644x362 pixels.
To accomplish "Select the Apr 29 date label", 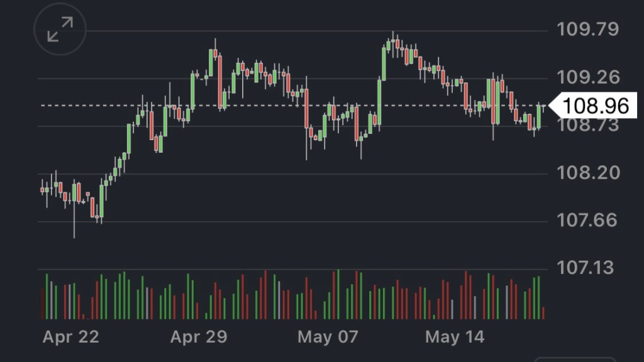I will (x=198, y=337).
